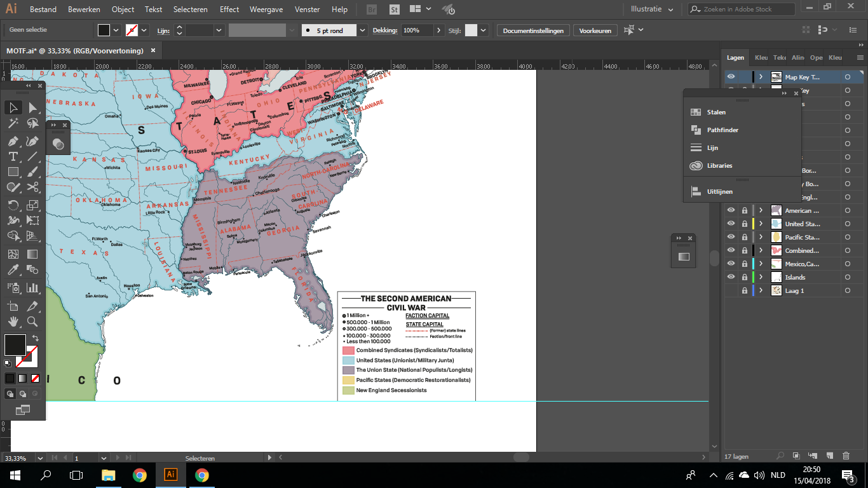Hide the Pacific Sta... layer
This screenshot has height=488, width=868.
coord(731,237)
